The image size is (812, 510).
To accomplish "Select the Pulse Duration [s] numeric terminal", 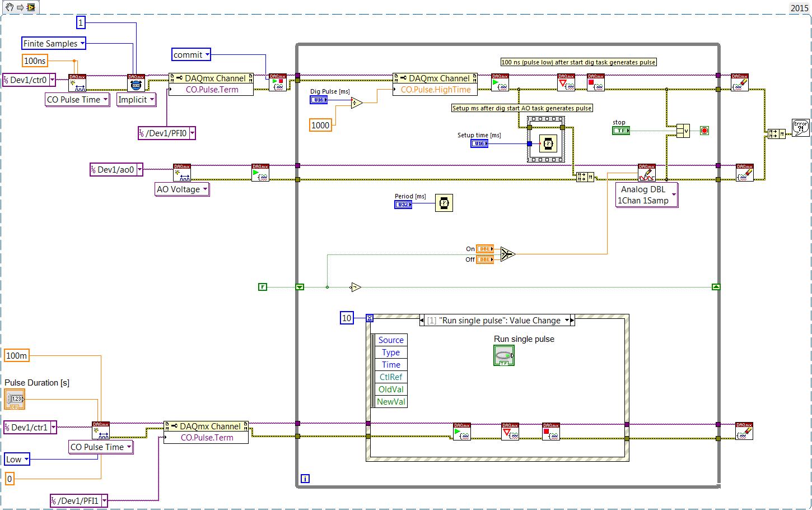I will [15, 400].
